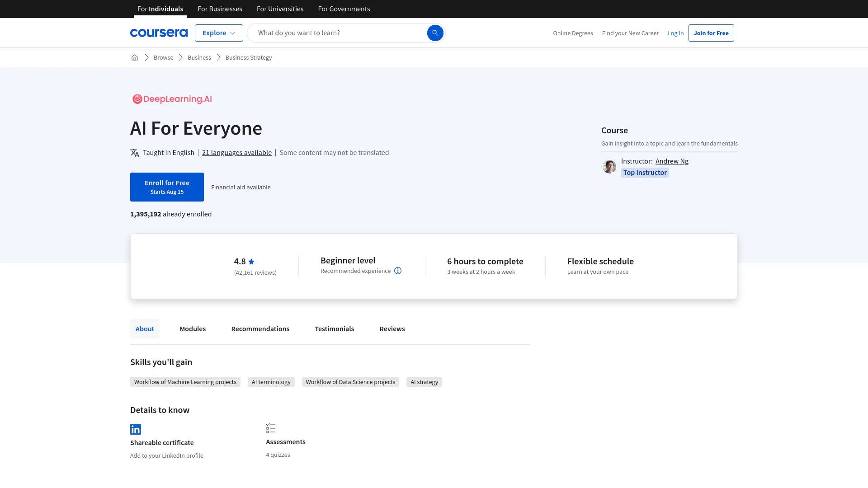Open the Business breadcrumb link

click(199, 57)
